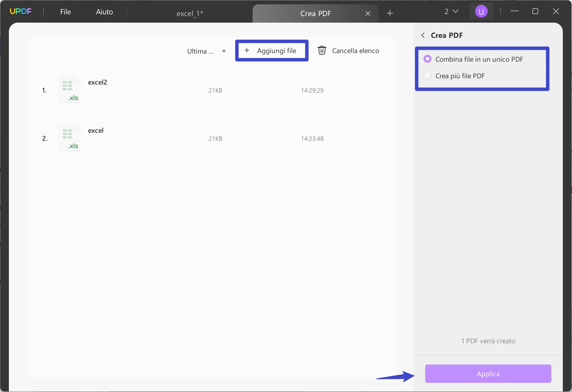Click Cancella elenco button
572x392 pixels.
pyautogui.click(x=348, y=51)
